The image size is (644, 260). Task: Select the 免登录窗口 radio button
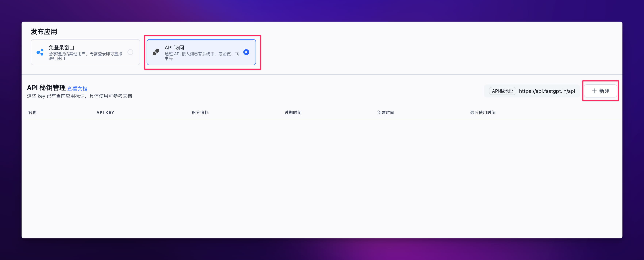[x=130, y=52]
